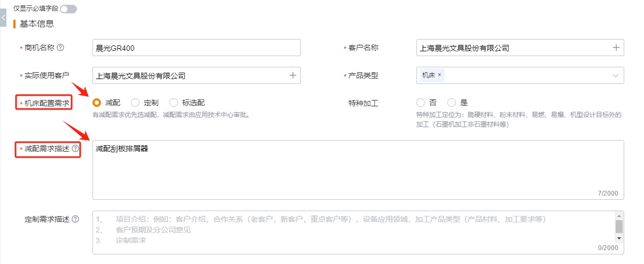Click help icon next to 商机名称

coord(60,48)
